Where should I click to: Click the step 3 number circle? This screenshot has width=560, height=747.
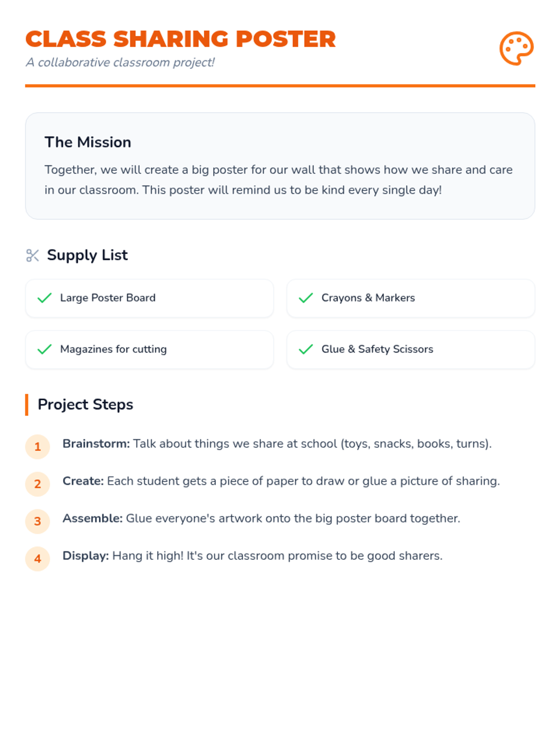(x=38, y=521)
